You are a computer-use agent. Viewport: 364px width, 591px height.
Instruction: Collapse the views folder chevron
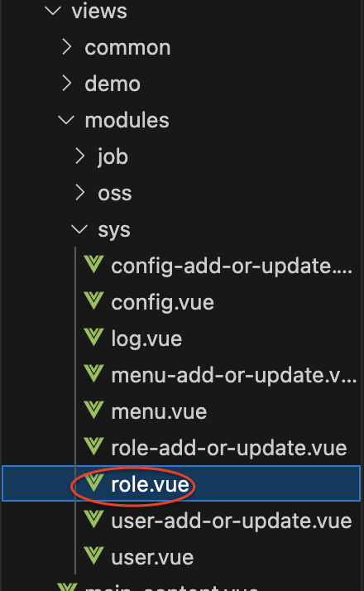point(53,11)
